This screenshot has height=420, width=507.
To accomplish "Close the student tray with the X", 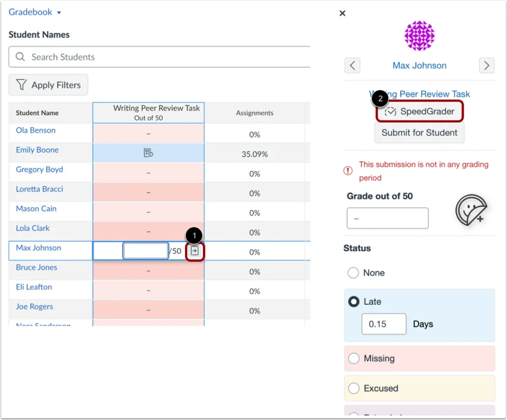I will click(x=342, y=13).
